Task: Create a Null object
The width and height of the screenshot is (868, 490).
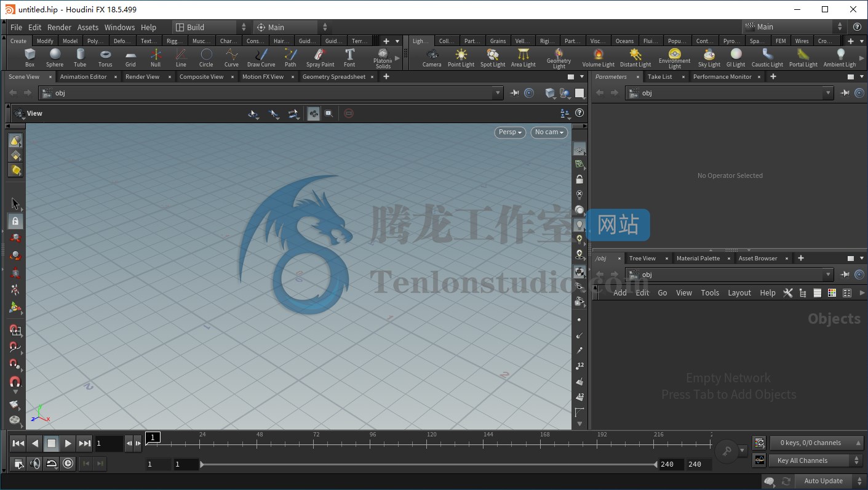Action: (x=156, y=57)
